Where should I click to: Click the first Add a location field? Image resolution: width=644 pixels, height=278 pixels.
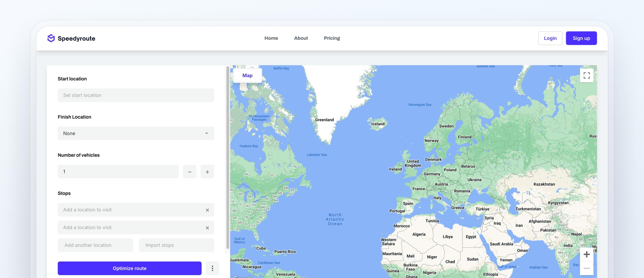pos(136,210)
